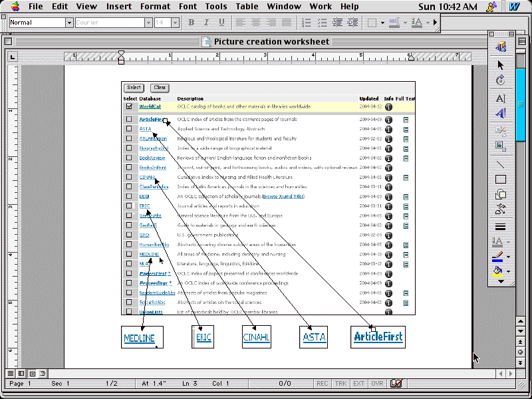Toggle EXT extend selection indicator

(358, 384)
